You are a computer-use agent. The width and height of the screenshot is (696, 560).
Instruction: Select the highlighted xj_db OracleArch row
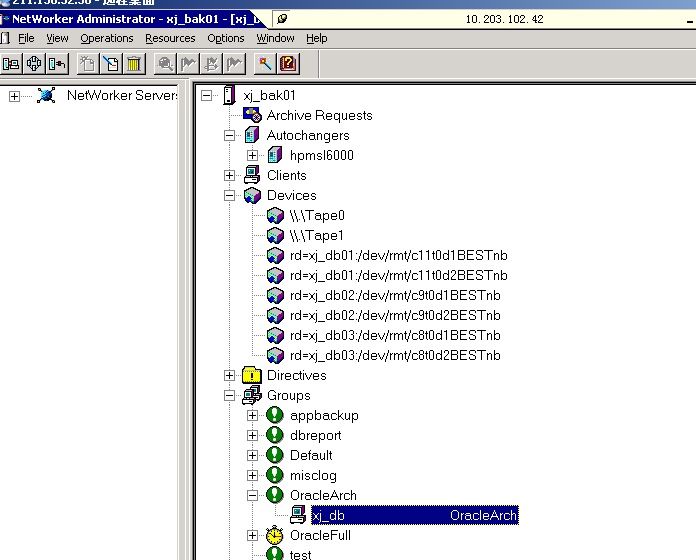point(415,515)
